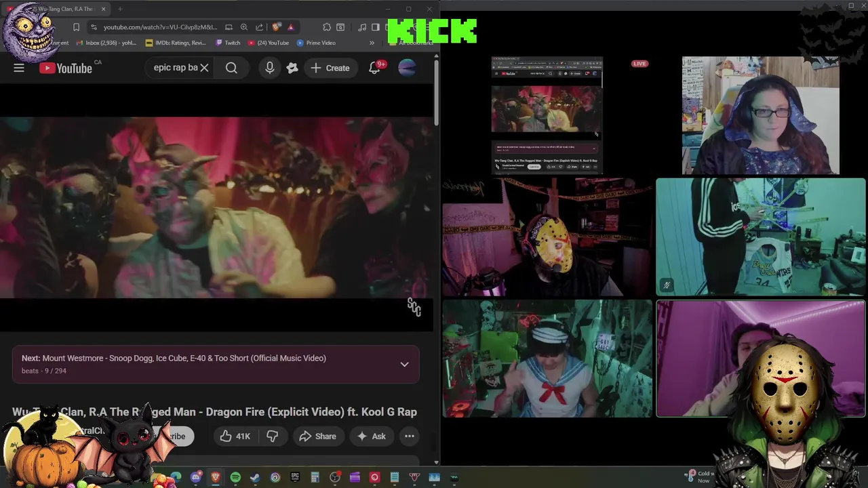Click the Dragon Fire video player

coord(216,207)
